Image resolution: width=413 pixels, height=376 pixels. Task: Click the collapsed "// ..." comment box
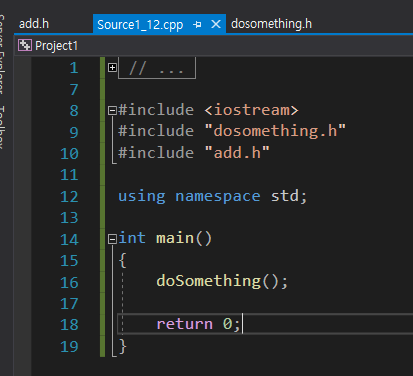(157, 68)
